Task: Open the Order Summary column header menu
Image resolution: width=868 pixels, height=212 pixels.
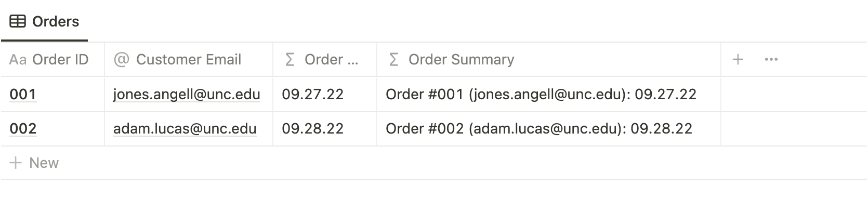Action: tap(461, 60)
